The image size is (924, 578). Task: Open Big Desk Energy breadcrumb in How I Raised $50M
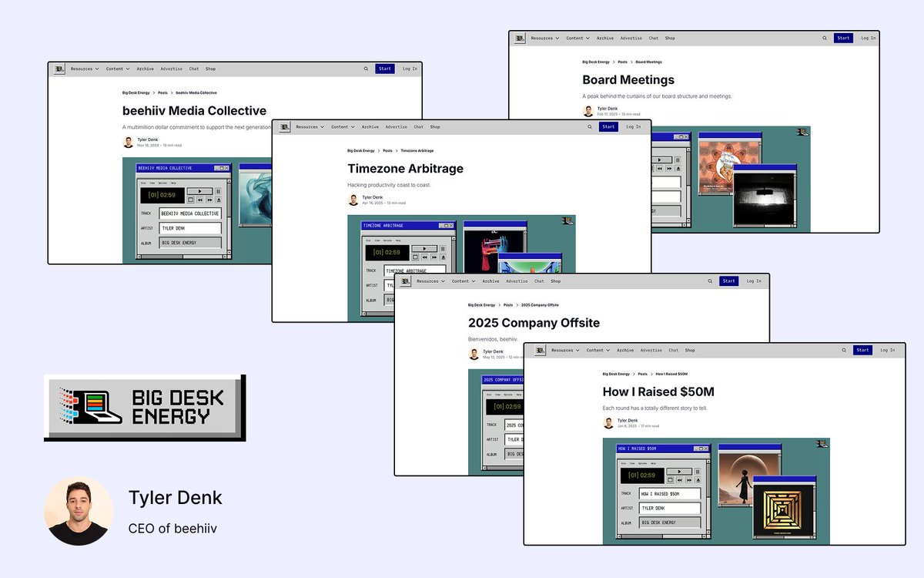616,374
